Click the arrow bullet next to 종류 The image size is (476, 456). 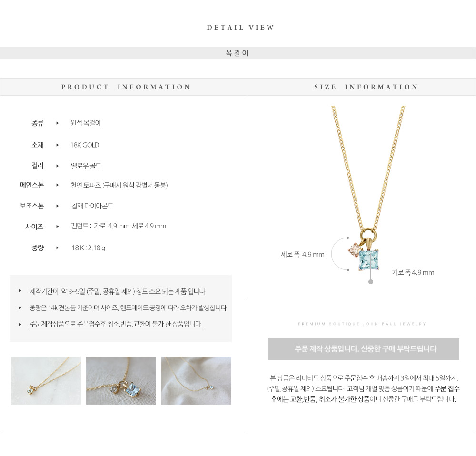point(58,123)
